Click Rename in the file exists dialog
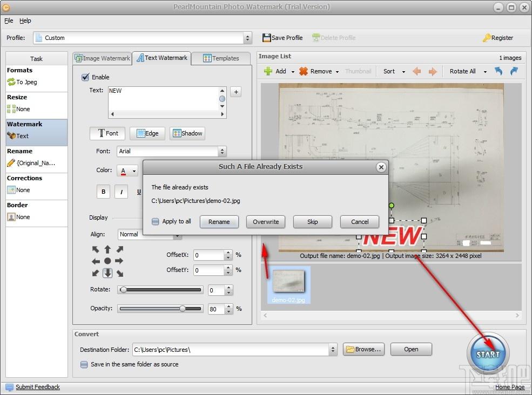The height and width of the screenshot is (395, 532). pos(219,222)
